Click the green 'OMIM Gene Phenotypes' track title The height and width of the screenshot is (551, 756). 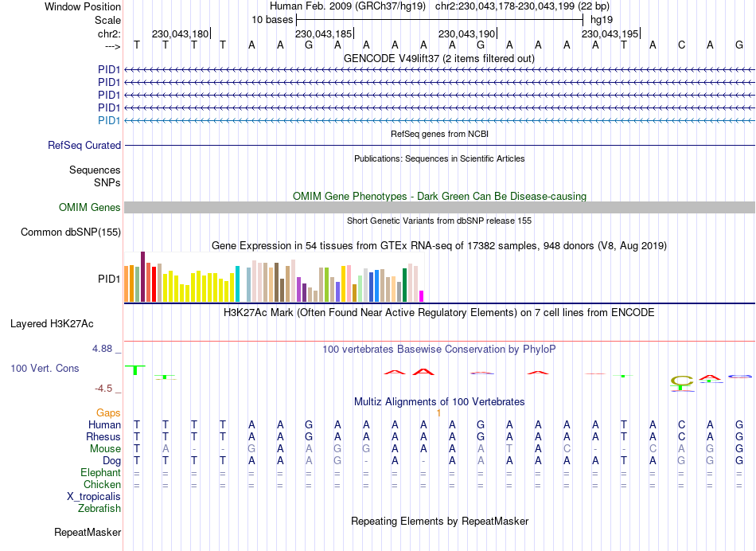440,197
